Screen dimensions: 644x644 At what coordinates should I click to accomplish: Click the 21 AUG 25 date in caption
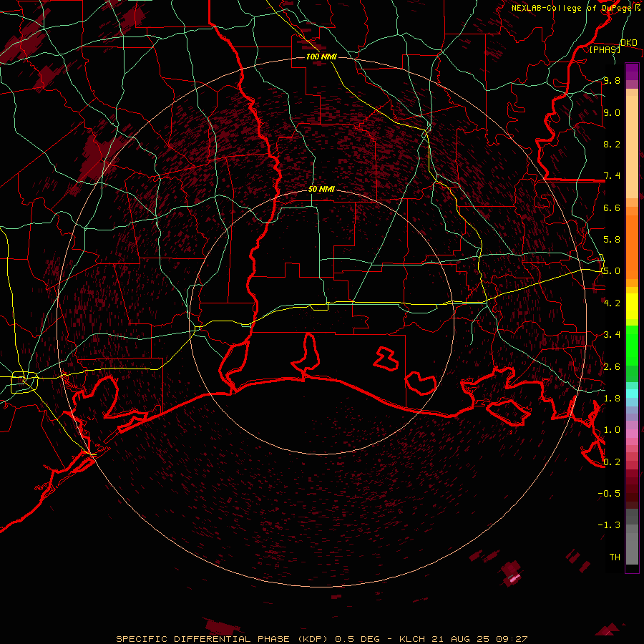point(462,639)
